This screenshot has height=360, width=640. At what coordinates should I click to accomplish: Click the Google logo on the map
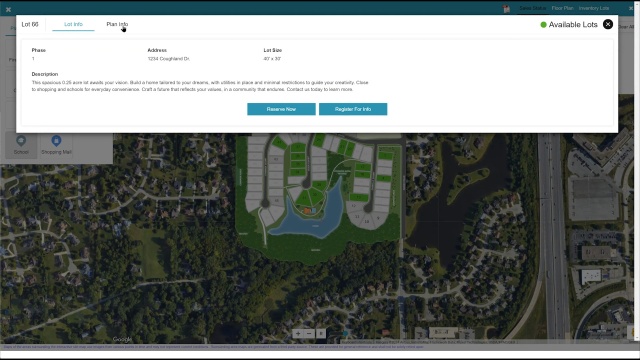click(x=122, y=339)
